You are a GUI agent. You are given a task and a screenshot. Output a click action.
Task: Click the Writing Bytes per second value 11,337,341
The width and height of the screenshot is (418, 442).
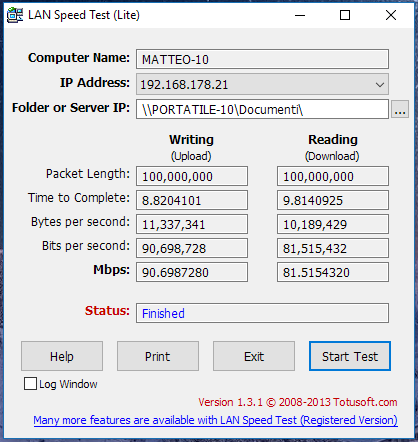click(x=192, y=224)
